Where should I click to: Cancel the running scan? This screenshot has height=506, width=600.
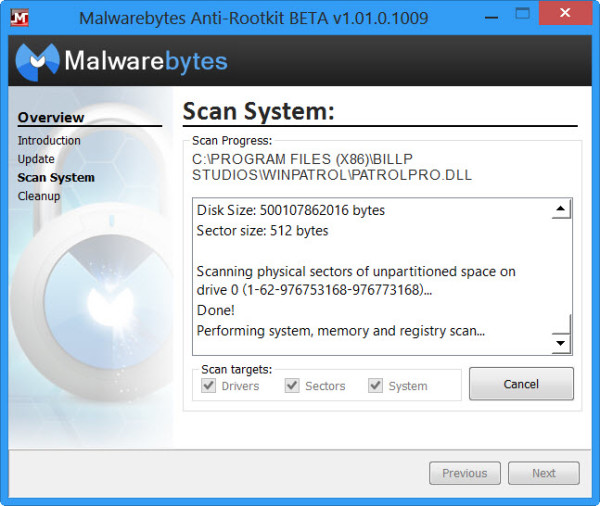coord(521,384)
